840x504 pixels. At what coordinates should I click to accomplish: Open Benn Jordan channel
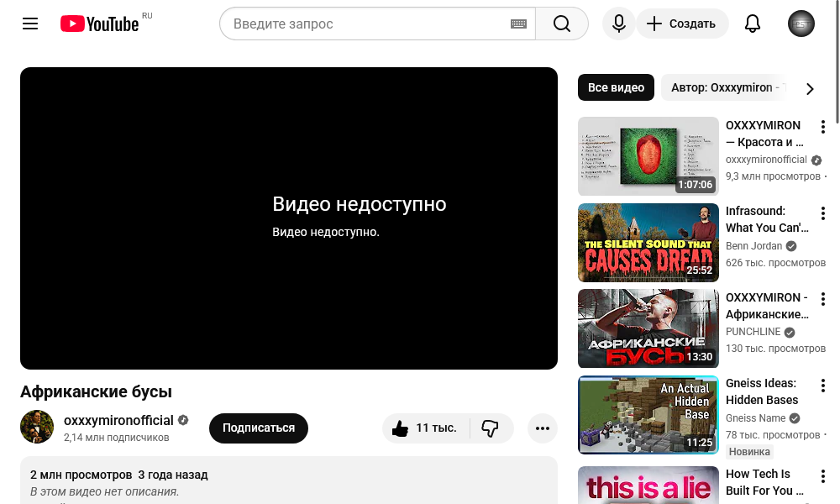point(753,246)
